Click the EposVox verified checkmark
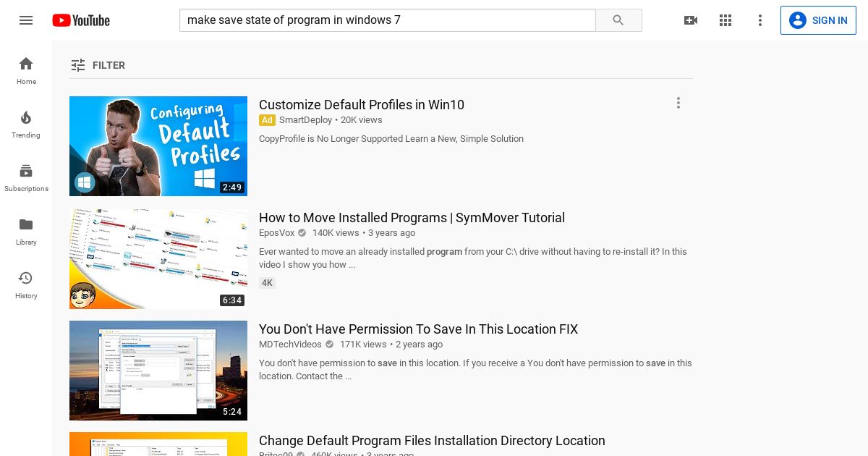This screenshot has height=456, width=868. point(302,233)
